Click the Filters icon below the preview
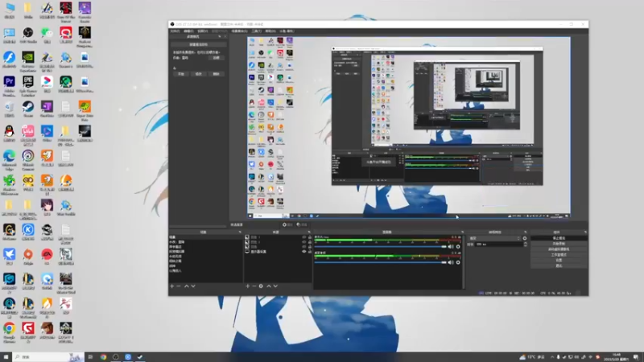This screenshot has width=644, height=362. coord(302,224)
